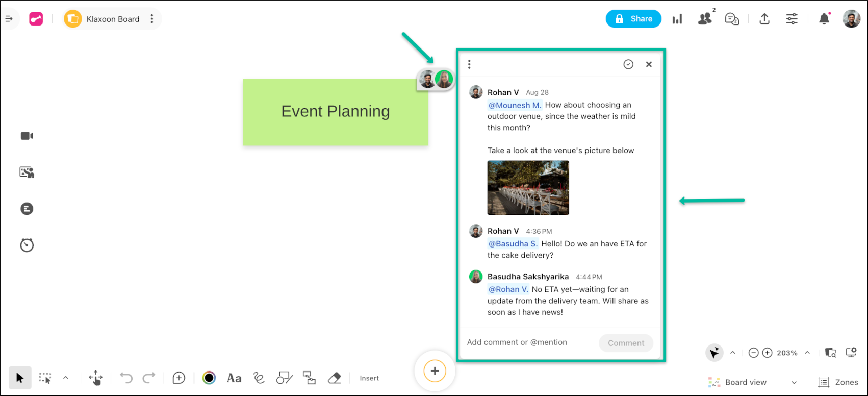The width and height of the screenshot is (868, 396).
Task: Start a video call from sidebar camera icon
Action: (x=27, y=136)
